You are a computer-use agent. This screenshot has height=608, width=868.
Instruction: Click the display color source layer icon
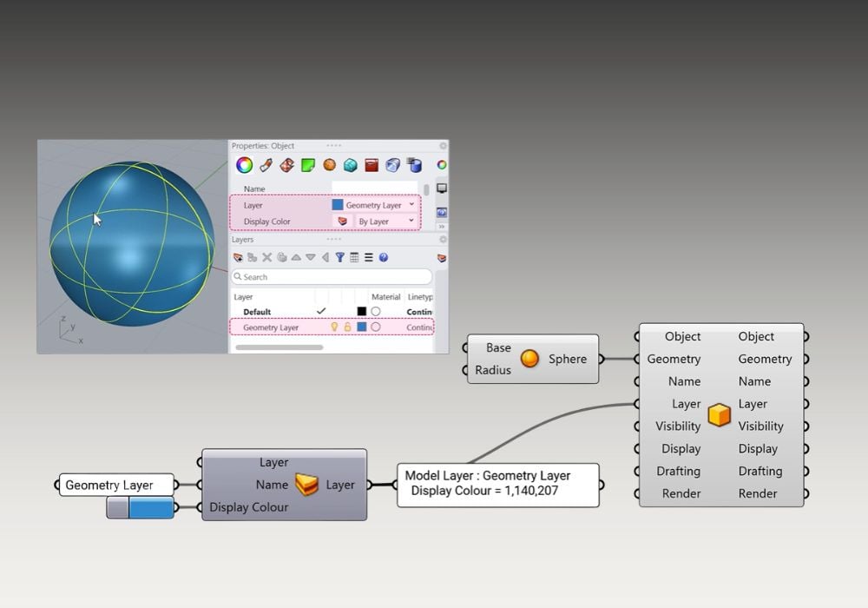tap(342, 221)
